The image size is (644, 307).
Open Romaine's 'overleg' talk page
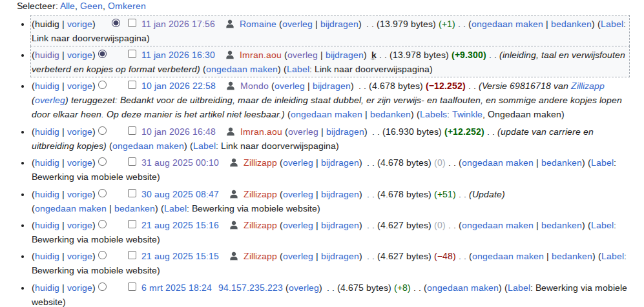click(297, 24)
